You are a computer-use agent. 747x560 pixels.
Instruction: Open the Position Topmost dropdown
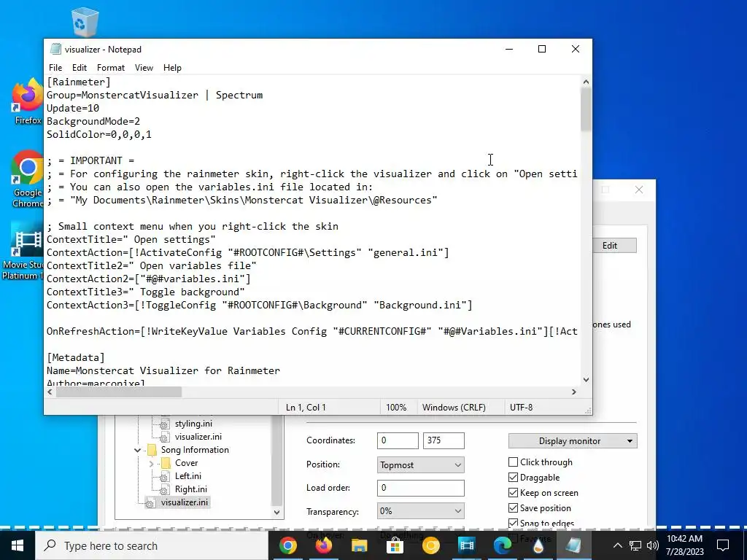421,464
